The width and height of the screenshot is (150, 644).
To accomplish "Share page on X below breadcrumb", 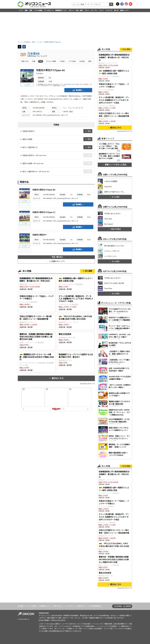I will click(x=20, y=47).
